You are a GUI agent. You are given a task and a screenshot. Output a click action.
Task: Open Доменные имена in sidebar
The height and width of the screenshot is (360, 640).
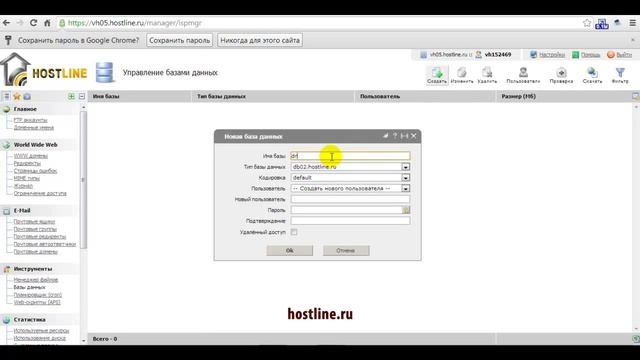34,127
